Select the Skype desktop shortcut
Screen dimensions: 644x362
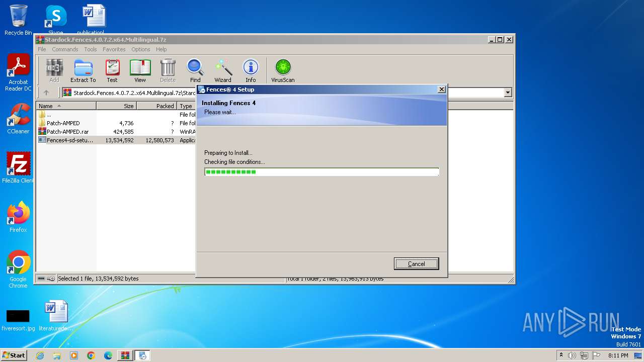pos(56,20)
